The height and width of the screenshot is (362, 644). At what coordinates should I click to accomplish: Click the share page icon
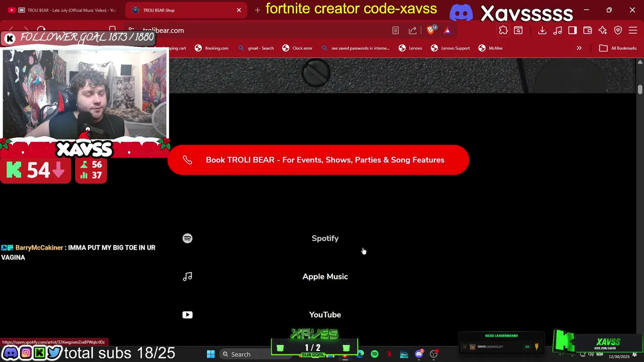click(413, 31)
